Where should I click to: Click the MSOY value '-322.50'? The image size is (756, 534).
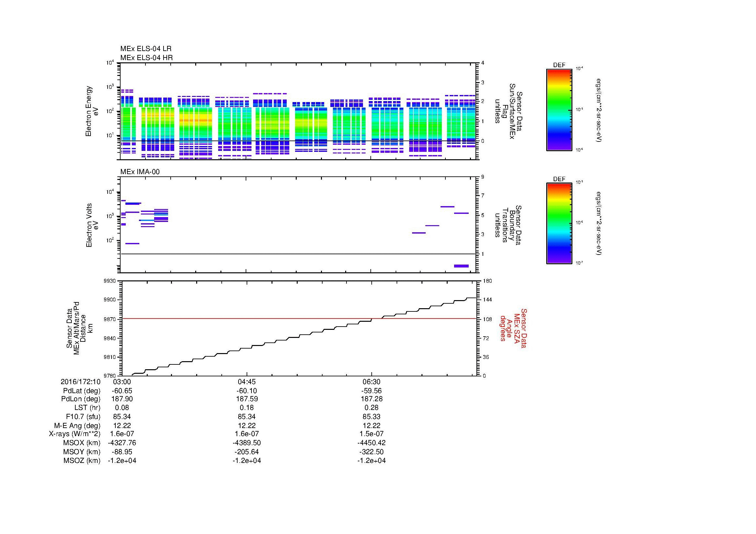click(371, 452)
